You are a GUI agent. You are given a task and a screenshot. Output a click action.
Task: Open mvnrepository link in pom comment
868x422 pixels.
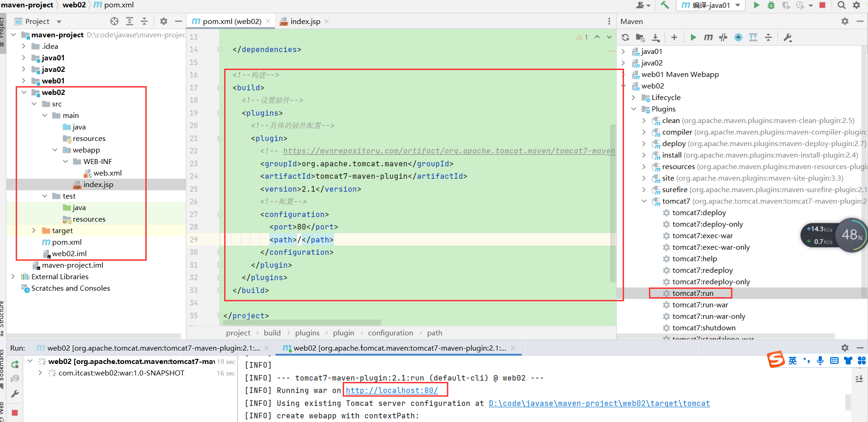(x=449, y=151)
